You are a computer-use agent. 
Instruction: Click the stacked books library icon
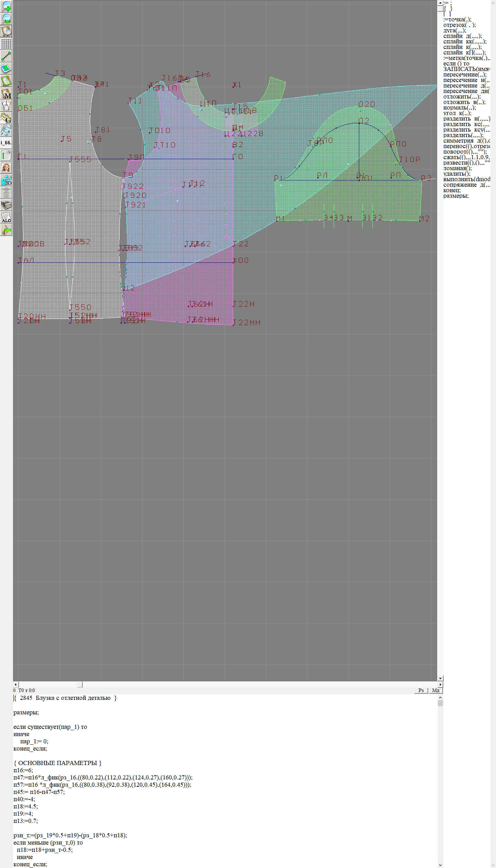coord(6,205)
